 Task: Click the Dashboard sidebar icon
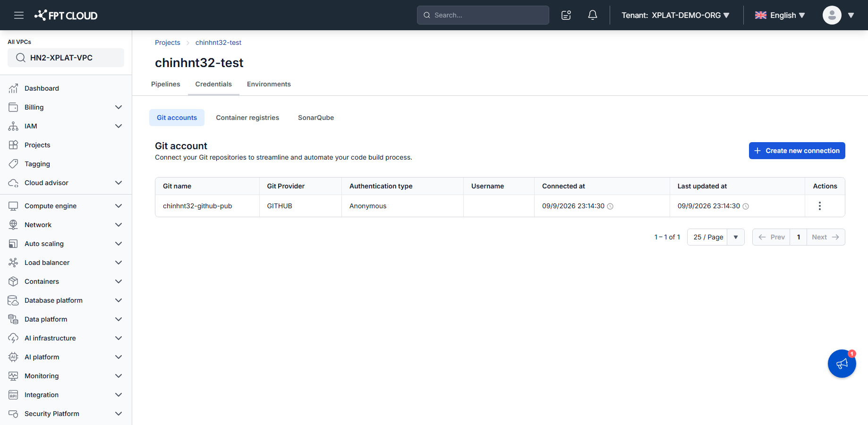pyautogui.click(x=13, y=88)
